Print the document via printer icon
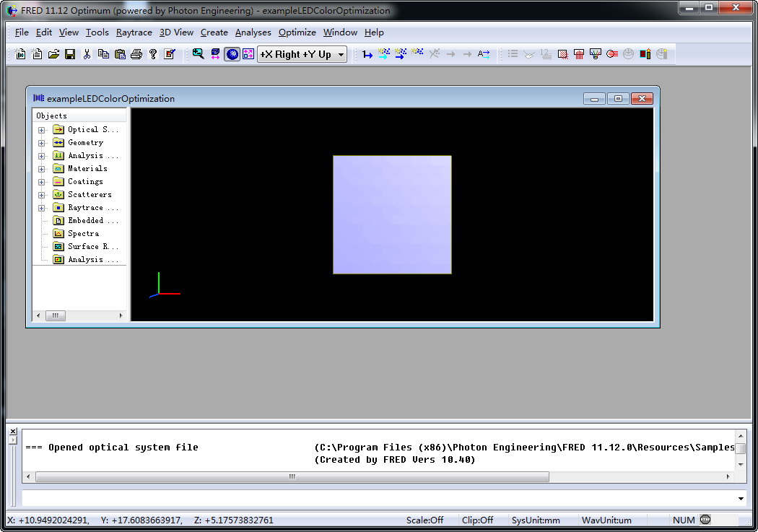Image resolution: width=758 pixels, height=532 pixels. pos(136,54)
